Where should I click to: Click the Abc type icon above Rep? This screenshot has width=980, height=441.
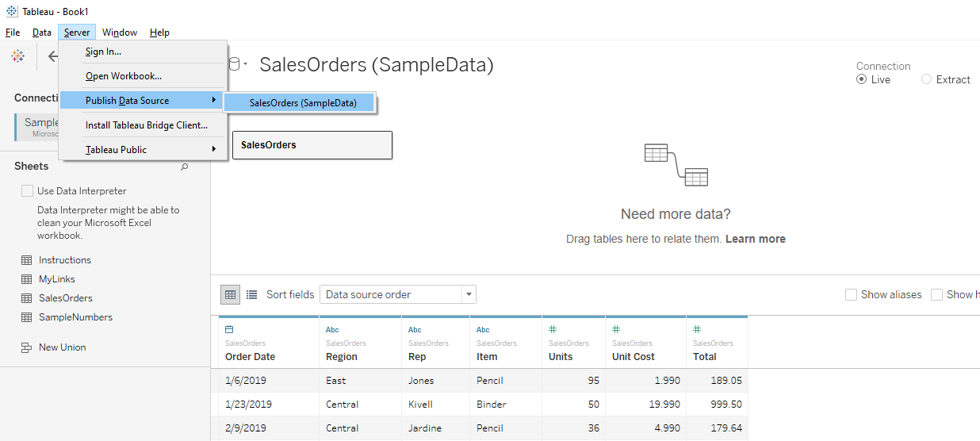415,330
